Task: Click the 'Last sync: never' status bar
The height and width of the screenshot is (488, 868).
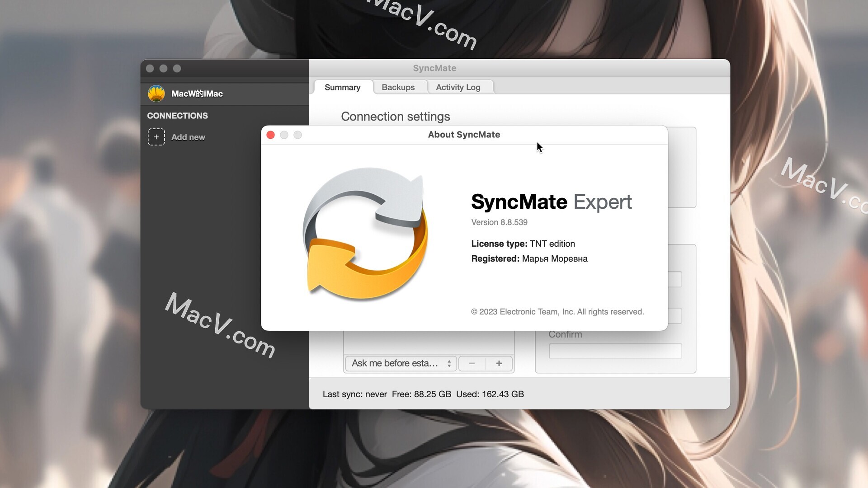Action: [354, 394]
